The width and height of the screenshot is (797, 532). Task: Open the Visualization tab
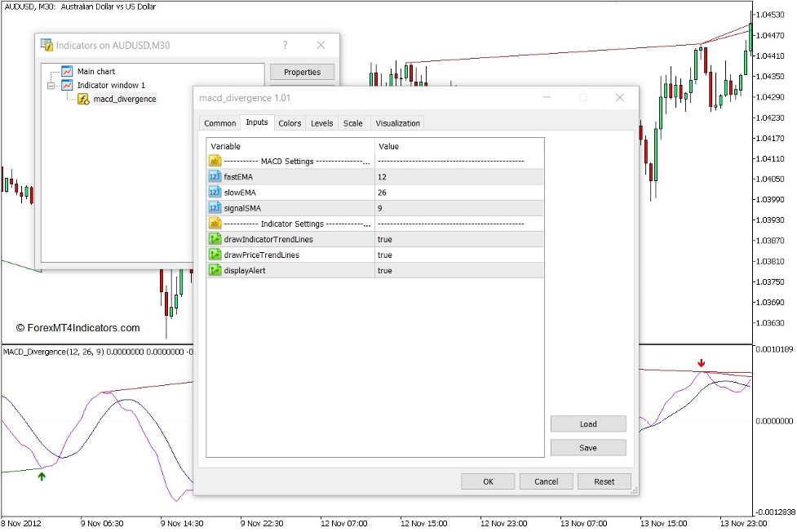pyautogui.click(x=397, y=122)
